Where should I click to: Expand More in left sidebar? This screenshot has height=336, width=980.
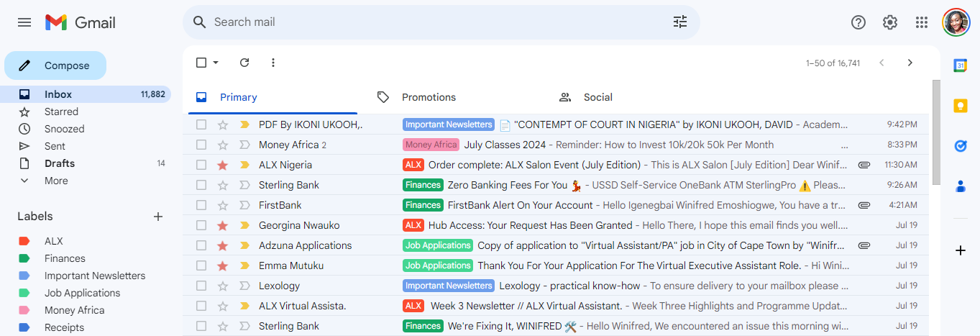pyautogui.click(x=56, y=181)
